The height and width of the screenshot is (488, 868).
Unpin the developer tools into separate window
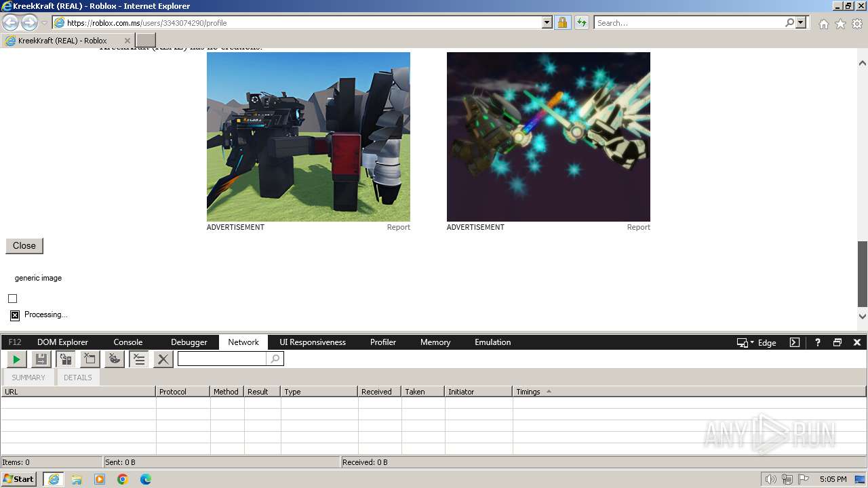(x=837, y=342)
